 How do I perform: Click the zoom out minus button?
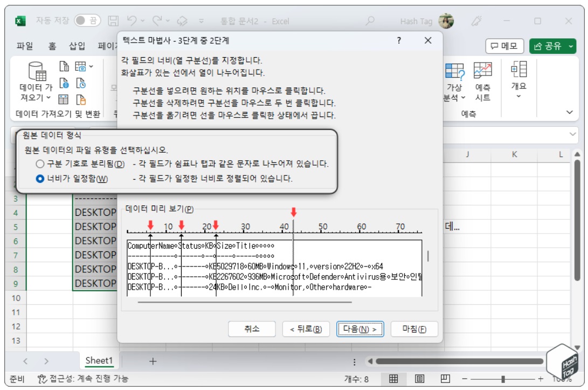(465, 379)
